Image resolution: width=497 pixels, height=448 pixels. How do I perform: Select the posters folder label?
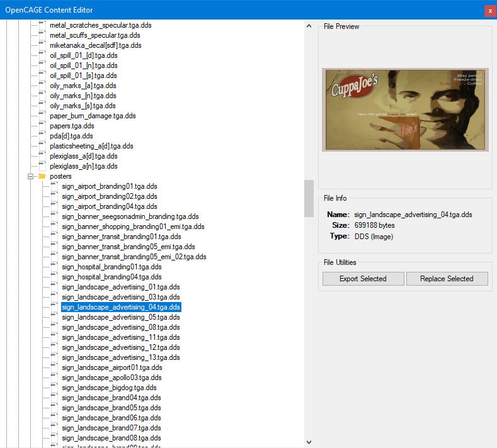point(60,176)
